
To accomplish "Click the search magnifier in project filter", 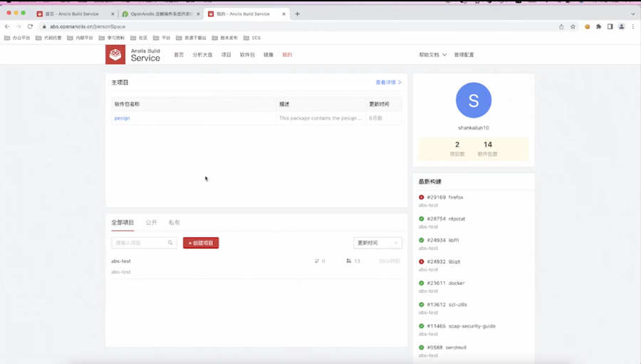I will coord(170,243).
